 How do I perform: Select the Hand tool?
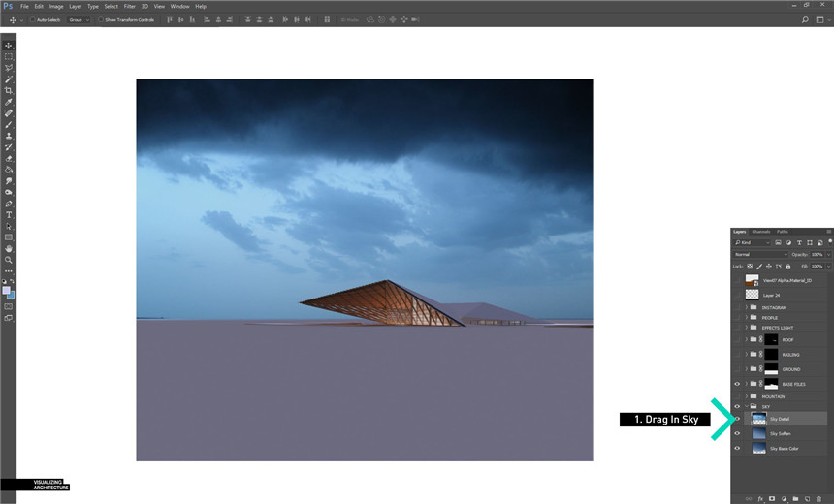[x=9, y=249]
